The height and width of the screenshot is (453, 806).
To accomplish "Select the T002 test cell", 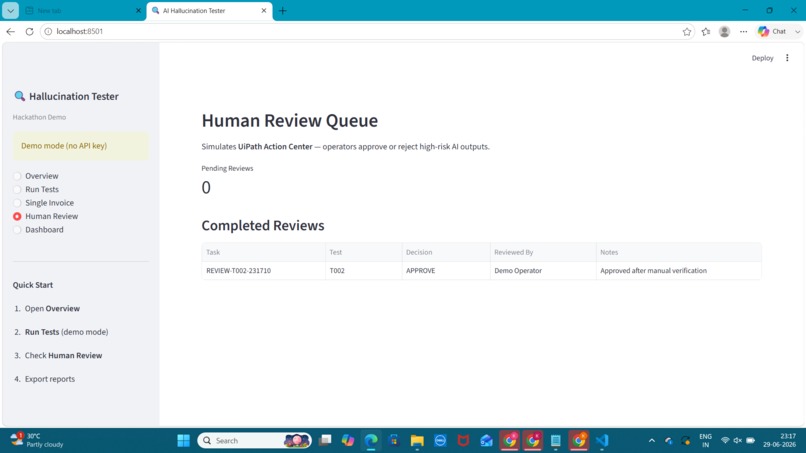I will (x=363, y=270).
